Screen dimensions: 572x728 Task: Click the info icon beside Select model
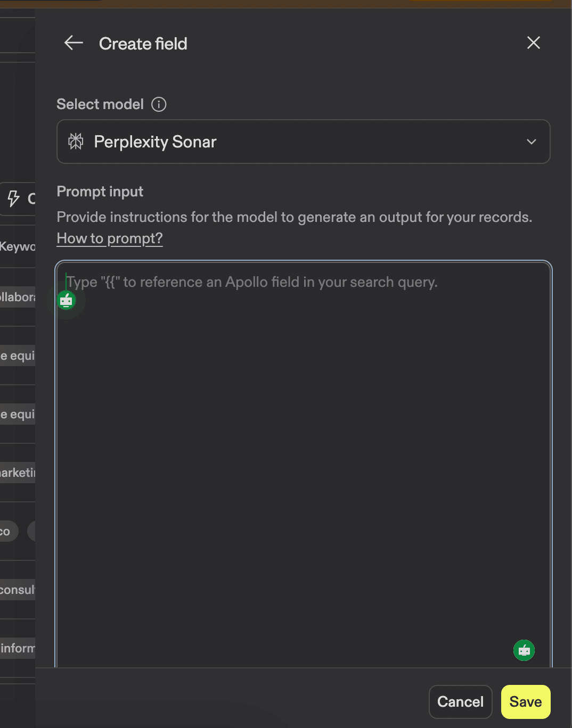pyautogui.click(x=158, y=104)
